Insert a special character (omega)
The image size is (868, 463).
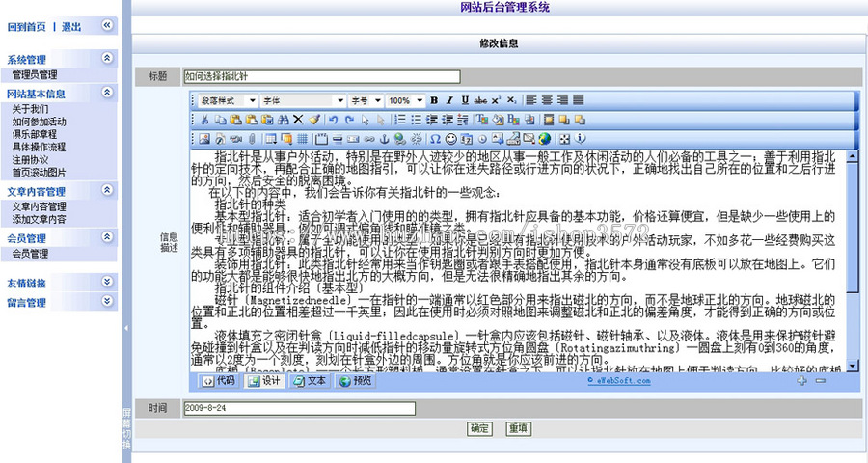pos(436,139)
